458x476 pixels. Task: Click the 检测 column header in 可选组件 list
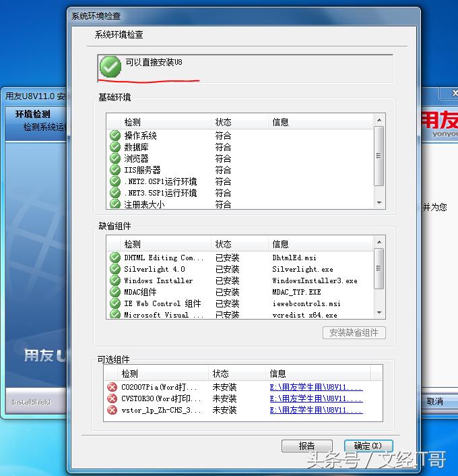pyautogui.click(x=163, y=374)
